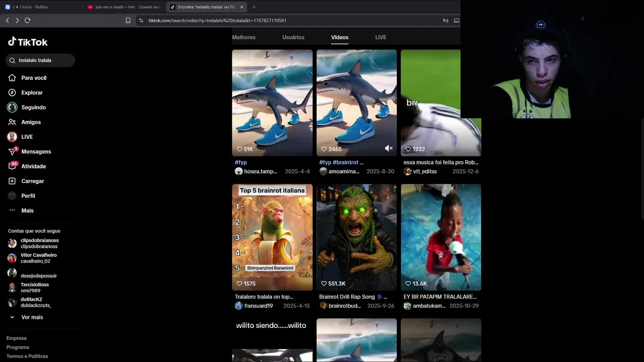
Task: Open the Mensagens paper plane icon
Action: click(x=12, y=151)
